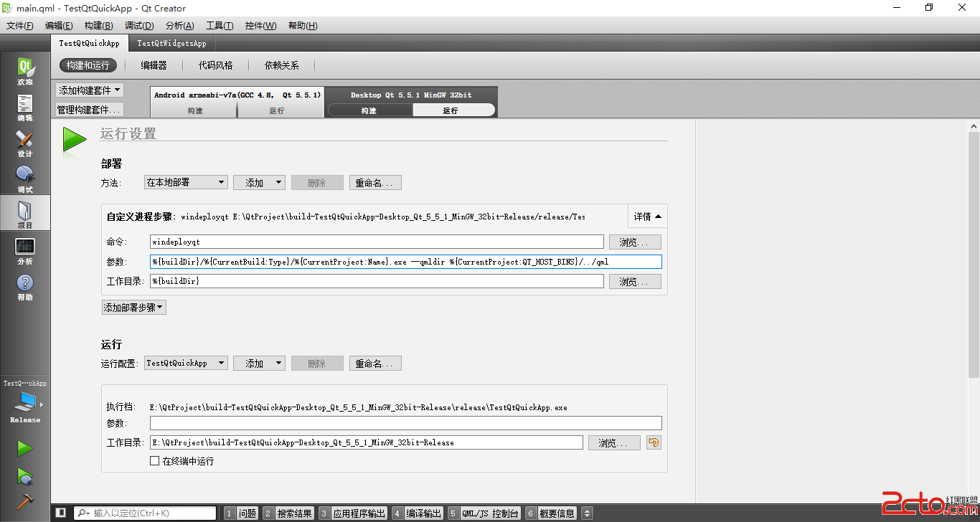Select the TestQtQuickApp project tab
The width and height of the screenshot is (980, 522).
(89, 43)
